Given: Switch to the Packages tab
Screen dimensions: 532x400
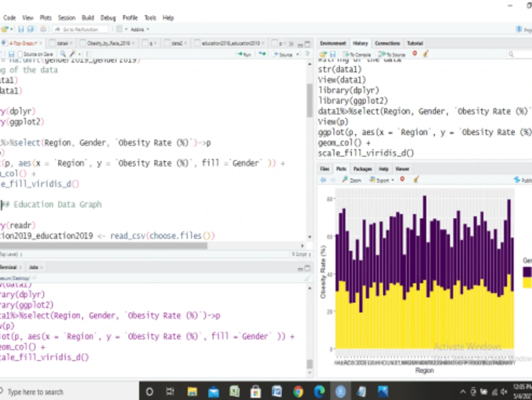Looking at the screenshot, I should point(363,169).
